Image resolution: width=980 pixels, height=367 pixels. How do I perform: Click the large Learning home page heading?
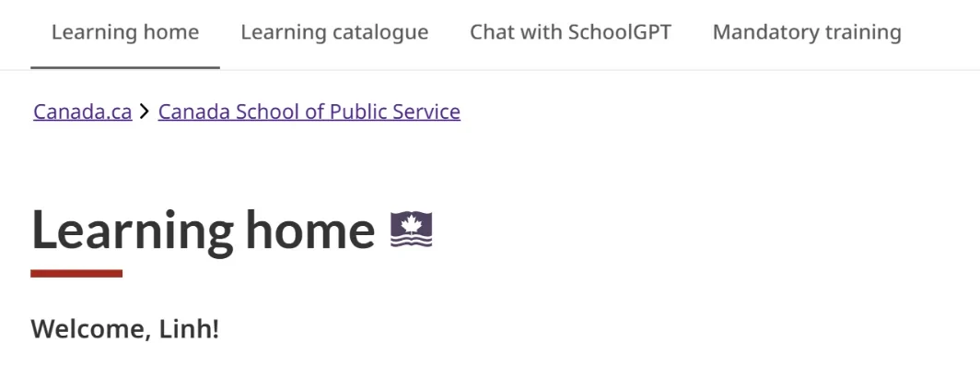click(x=204, y=231)
